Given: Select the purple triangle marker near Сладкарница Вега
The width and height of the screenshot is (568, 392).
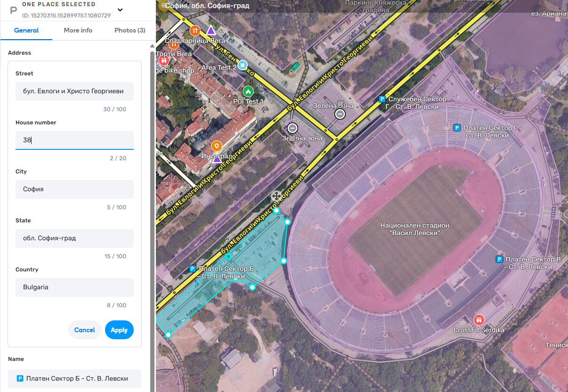Looking at the screenshot, I should point(211,31).
